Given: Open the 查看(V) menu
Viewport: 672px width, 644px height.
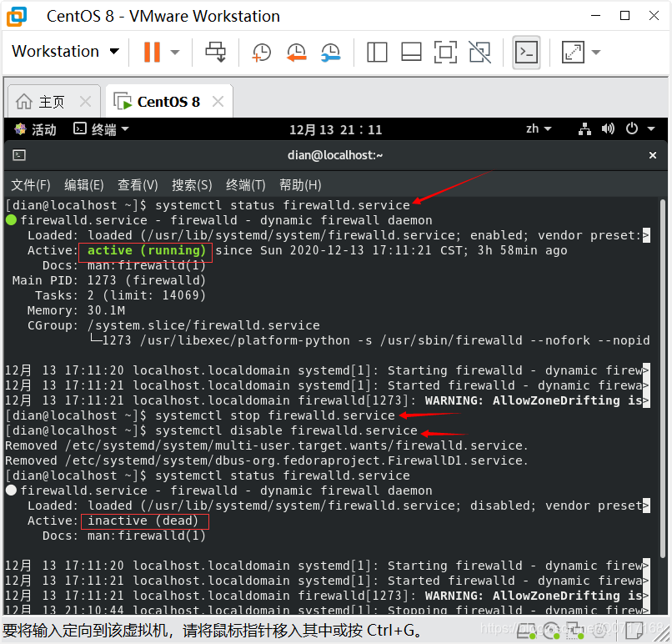Looking at the screenshot, I should point(138,185).
